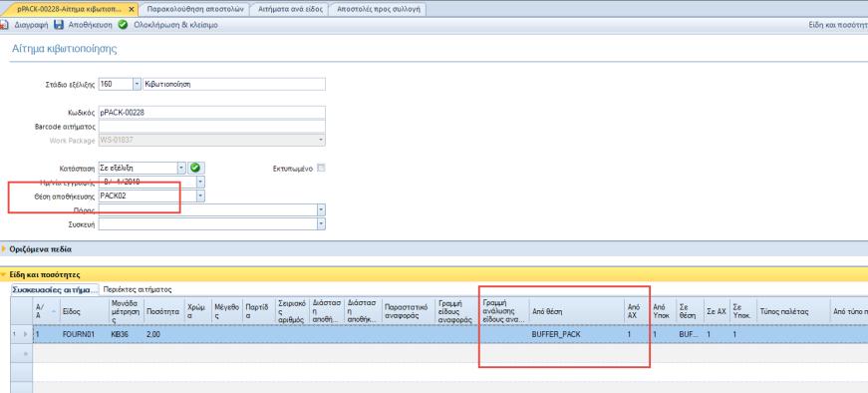Open the Work Package dropdown arrow
The image size is (868, 393).
click(321, 141)
